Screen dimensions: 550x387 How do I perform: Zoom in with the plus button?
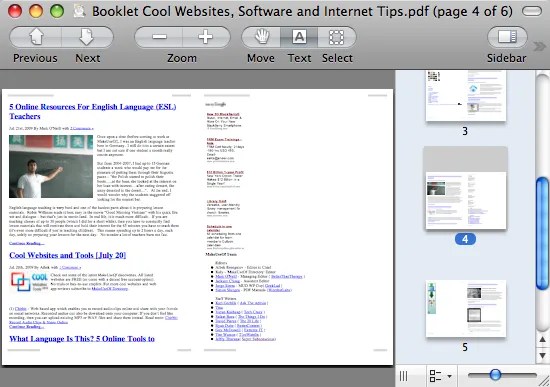point(206,37)
